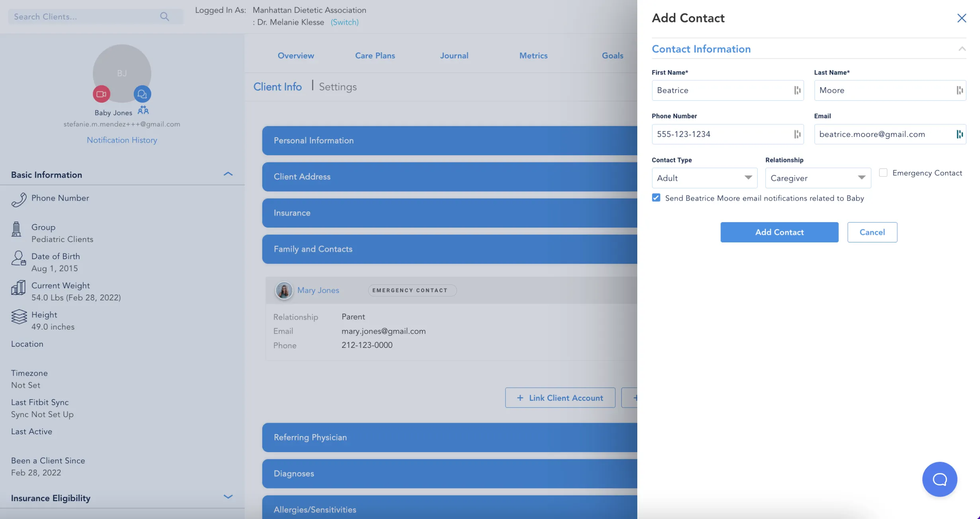This screenshot has width=980, height=519.
Task: Toggle the Family and Contacts section
Action: pyautogui.click(x=449, y=249)
